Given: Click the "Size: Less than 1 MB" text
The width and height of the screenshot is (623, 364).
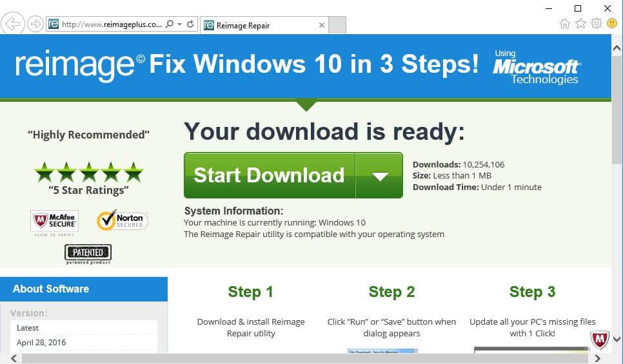Looking at the screenshot, I should (451, 176).
